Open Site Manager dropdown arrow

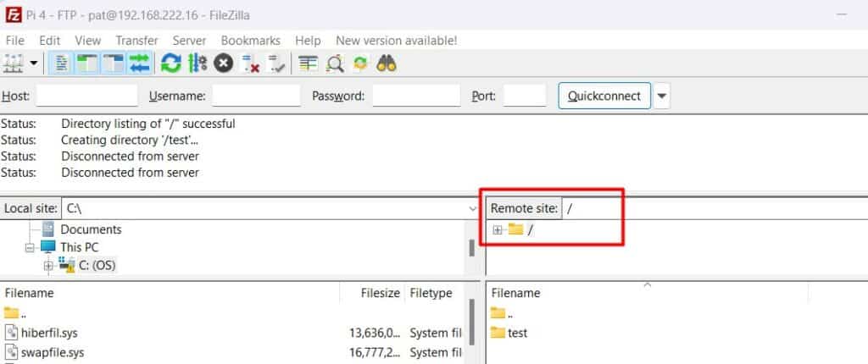click(34, 63)
